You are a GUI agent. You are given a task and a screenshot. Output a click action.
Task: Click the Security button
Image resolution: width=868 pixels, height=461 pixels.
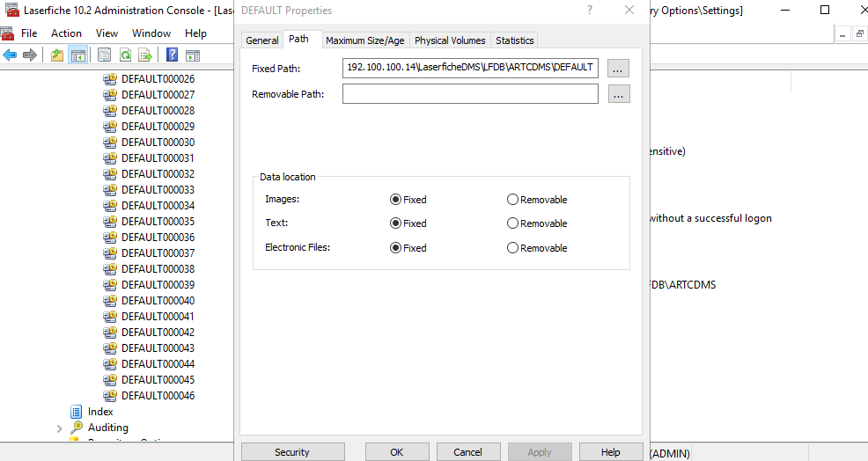pos(293,451)
